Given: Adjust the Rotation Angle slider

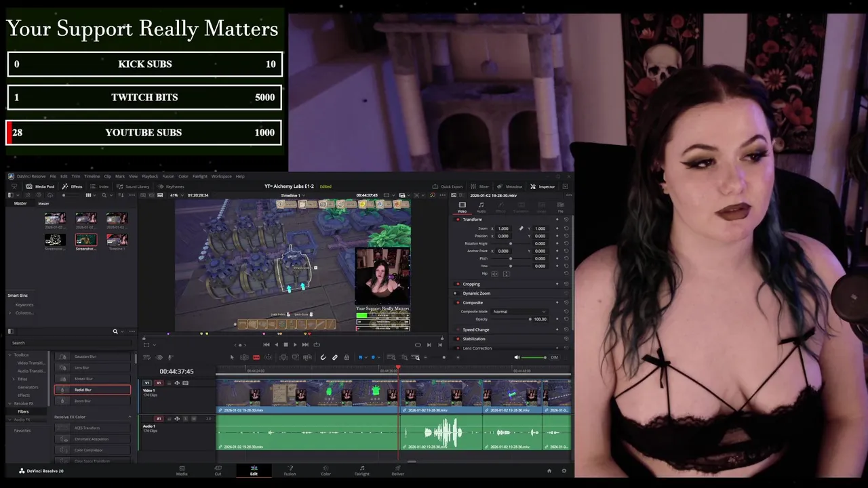Looking at the screenshot, I should point(511,243).
